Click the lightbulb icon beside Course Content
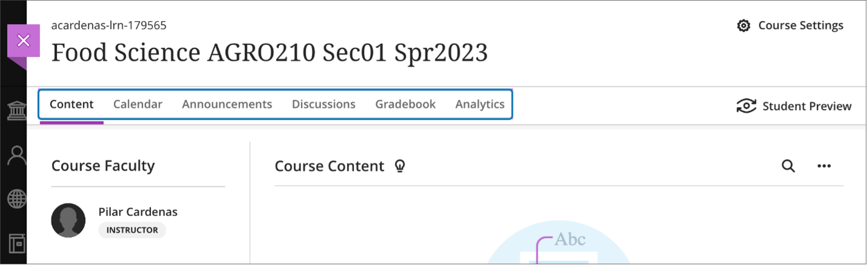The height and width of the screenshot is (265, 868). point(400,166)
